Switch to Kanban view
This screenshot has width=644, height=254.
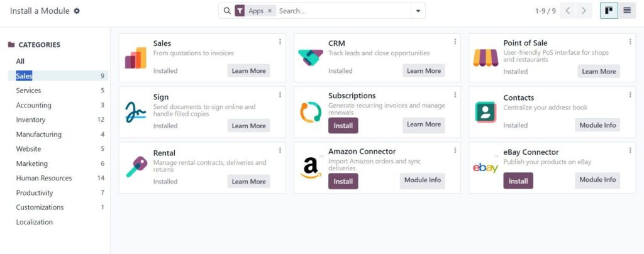click(609, 11)
